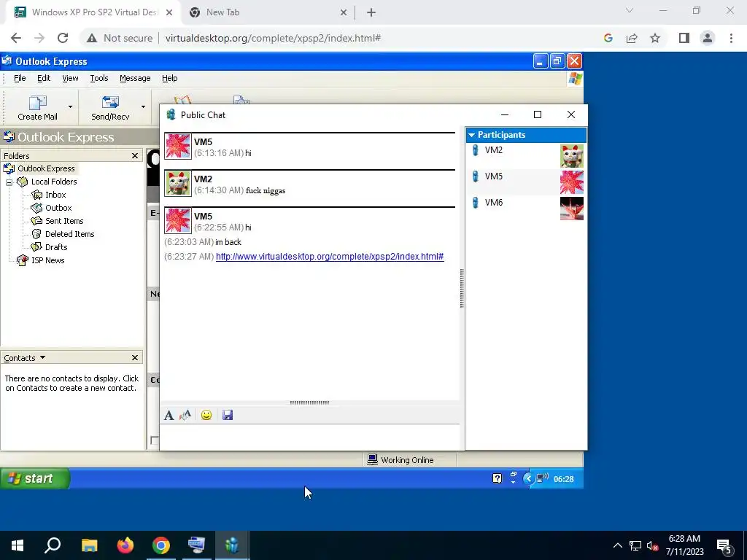Reload the virtualdesktop.org page
747x560 pixels.
(63, 38)
